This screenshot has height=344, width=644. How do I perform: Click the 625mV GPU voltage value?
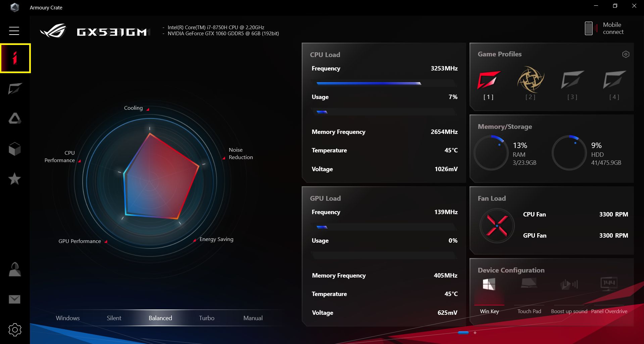coord(447,312)
